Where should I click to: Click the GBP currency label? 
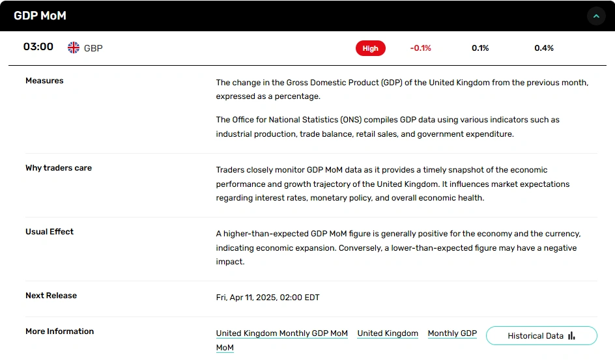[x=93, y=48]
